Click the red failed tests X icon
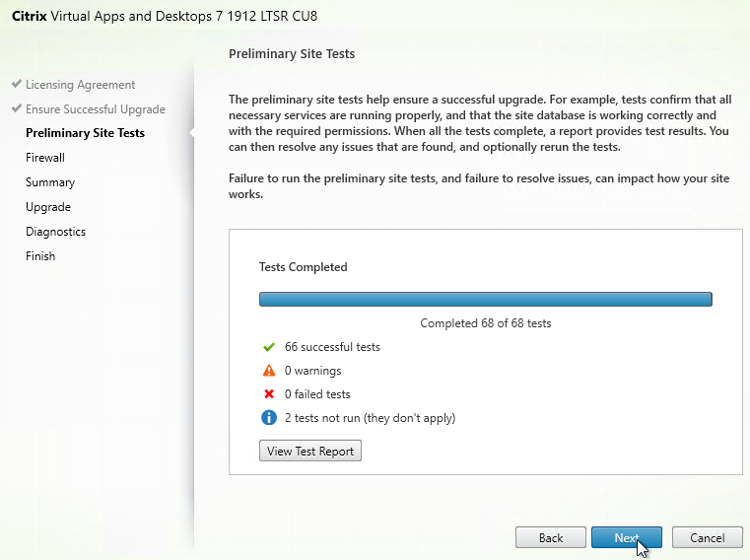 tap(268, 394)
